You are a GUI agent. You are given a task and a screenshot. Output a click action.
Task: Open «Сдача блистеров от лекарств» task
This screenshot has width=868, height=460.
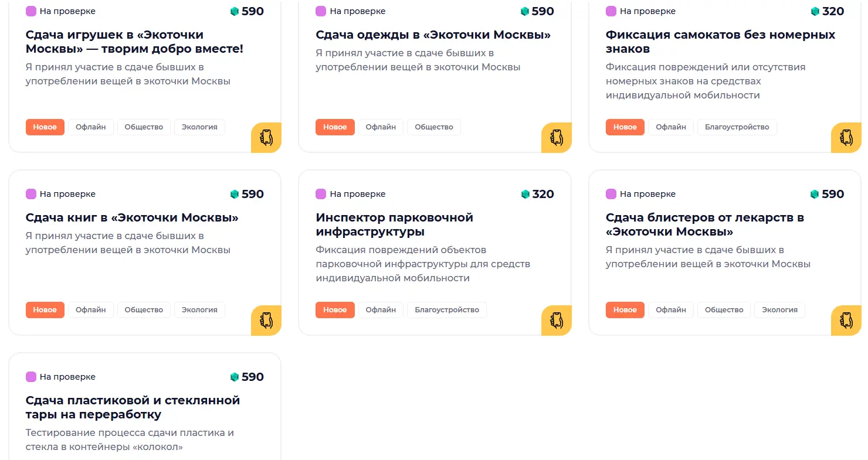(704, 224)
